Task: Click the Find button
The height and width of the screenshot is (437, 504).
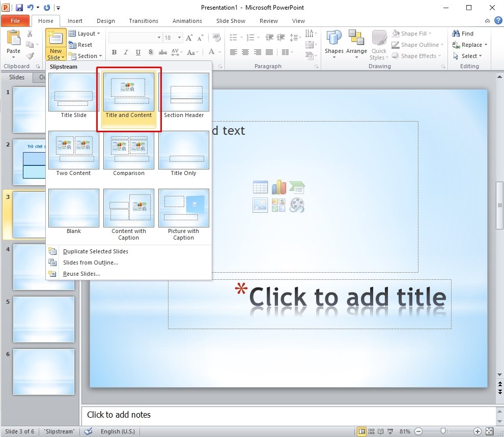Action: (x=463, y=34)
